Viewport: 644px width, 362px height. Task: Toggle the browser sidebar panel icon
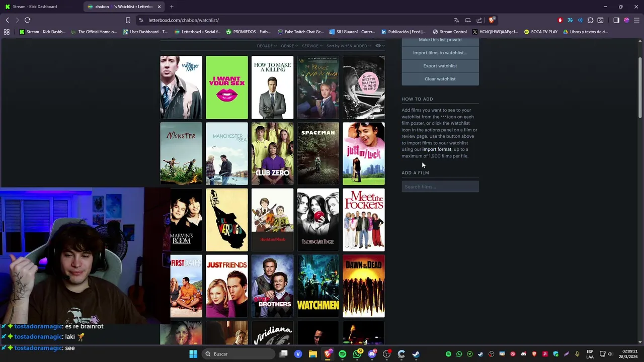[x=616, y=20]
